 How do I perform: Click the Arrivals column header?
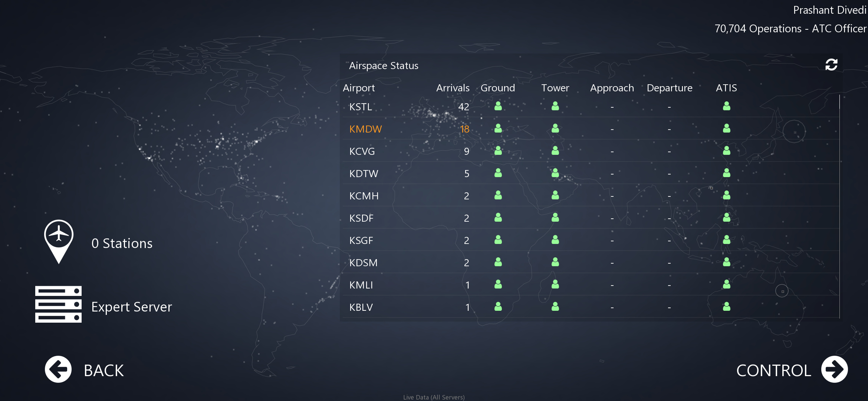tap(453, 88)
